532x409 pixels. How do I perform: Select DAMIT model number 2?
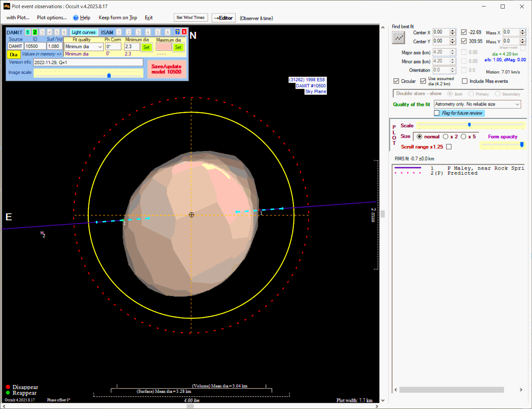(35, 32)
